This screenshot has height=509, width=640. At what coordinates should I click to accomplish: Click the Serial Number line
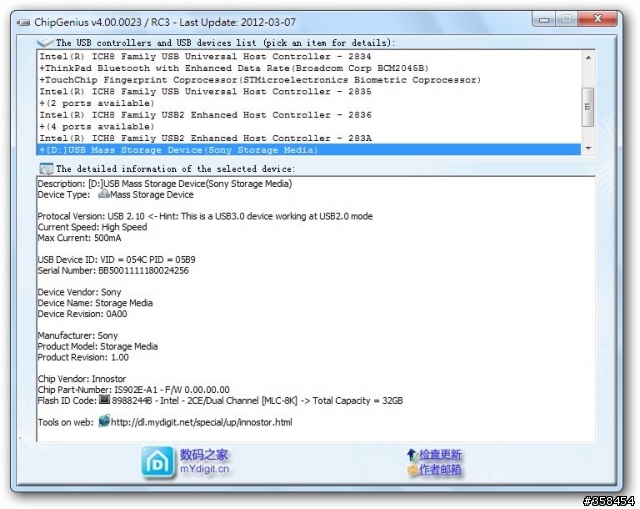tap(113, 270)
